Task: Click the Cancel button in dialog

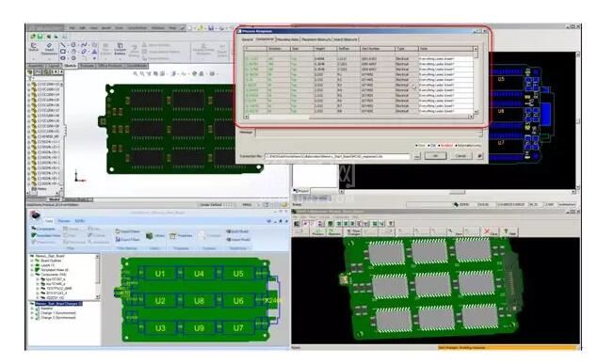Action: click(460, 155)
